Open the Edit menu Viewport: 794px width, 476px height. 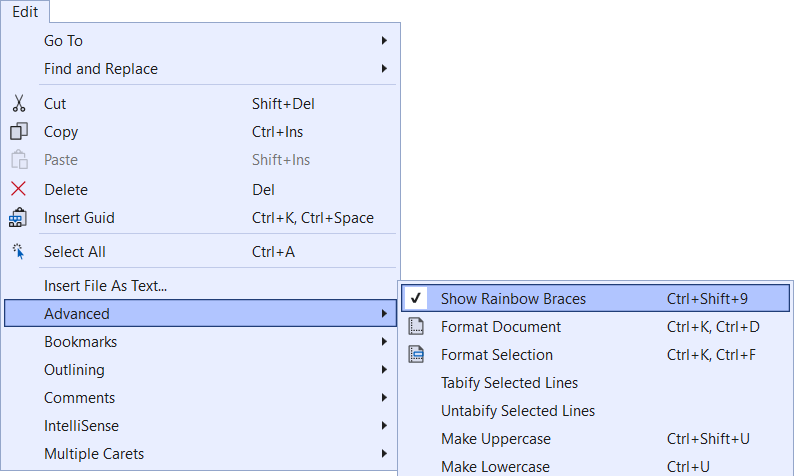click(x=25, y=12)
